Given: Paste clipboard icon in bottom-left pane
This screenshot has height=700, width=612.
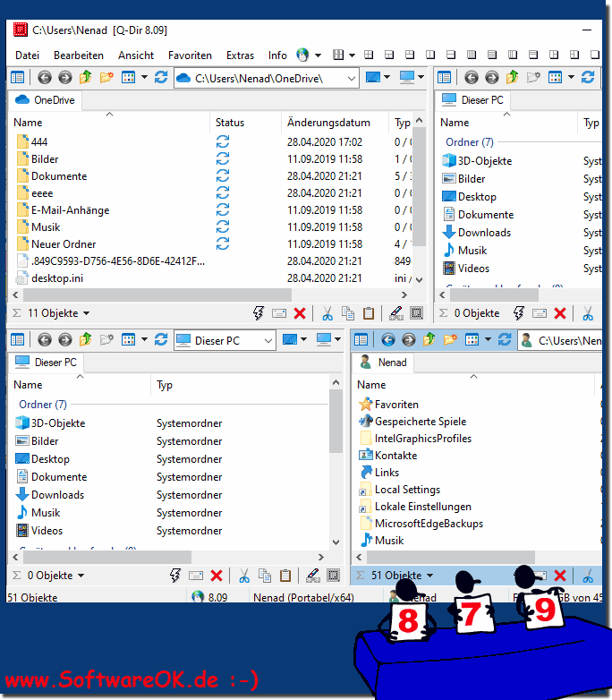Looking at the screenshot, I should pyautogui.click(x=285, y=576).
